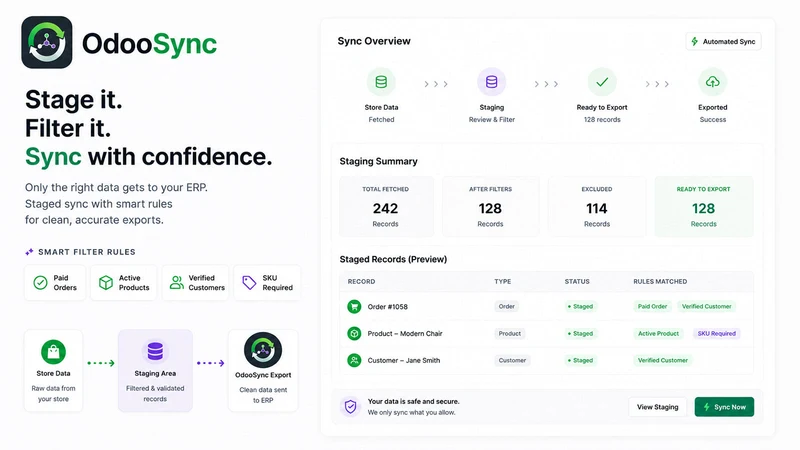The width and height of the screenshot is (800, 450).
Task: Select the Active Products filter rule
Action: (x=124, y=283)
